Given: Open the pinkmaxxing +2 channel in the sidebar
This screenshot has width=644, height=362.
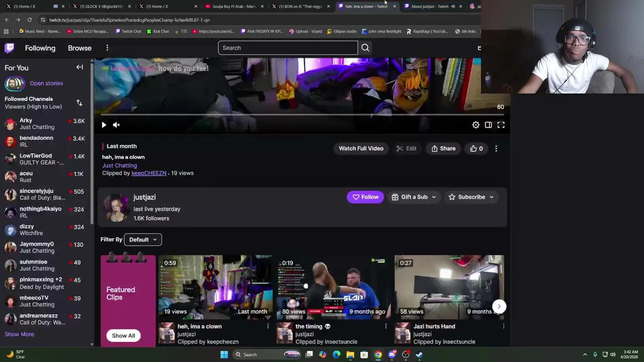Looking at the screenshot, I should (x=45, y=283).
